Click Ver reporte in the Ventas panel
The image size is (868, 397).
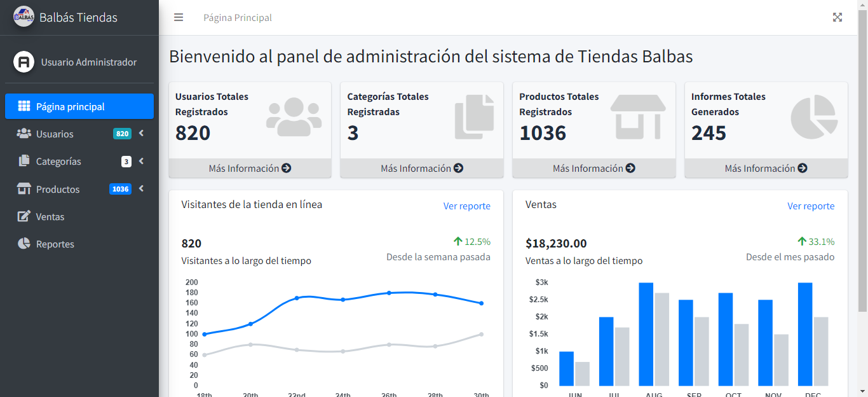(x=811, y=205)
